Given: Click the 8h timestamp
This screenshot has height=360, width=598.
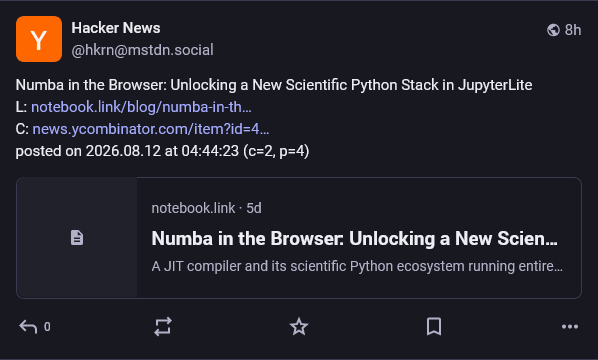Looking at the screenshot, I should point(573,30).
